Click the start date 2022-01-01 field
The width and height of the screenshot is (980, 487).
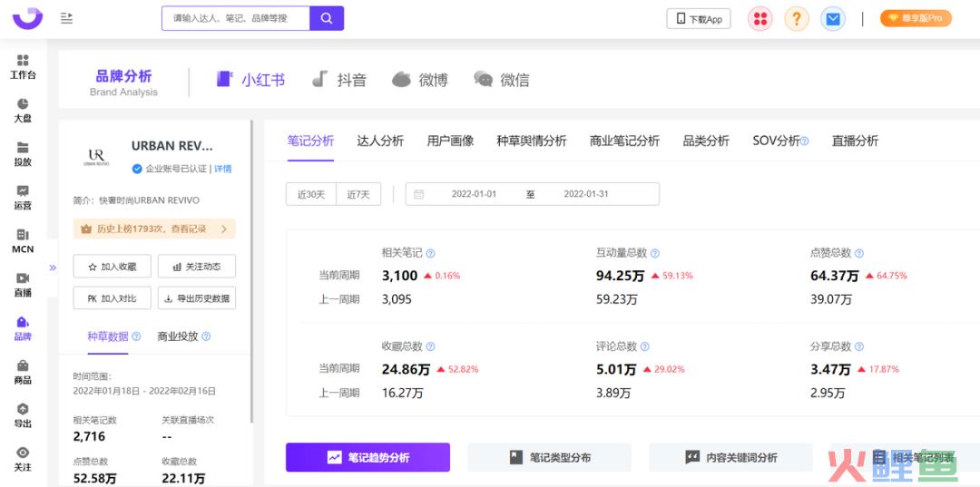(474, 194)
